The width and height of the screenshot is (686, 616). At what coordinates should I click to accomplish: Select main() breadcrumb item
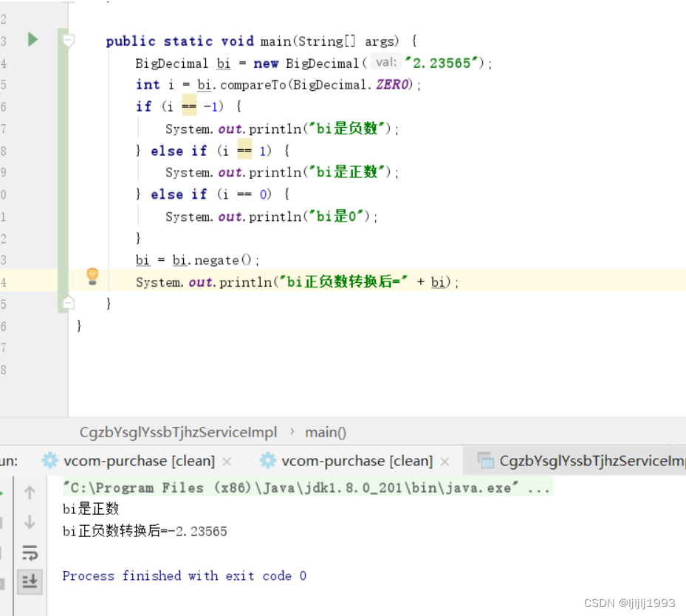pyautogui.click(x=326, y=432)
